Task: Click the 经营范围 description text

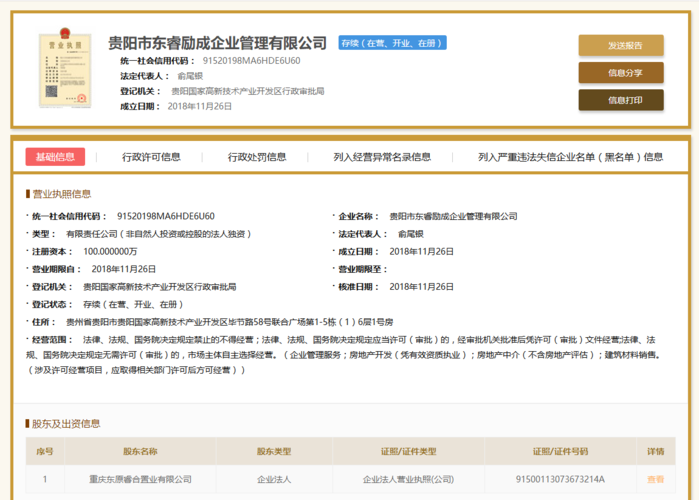Action: (x=343, y=355)
